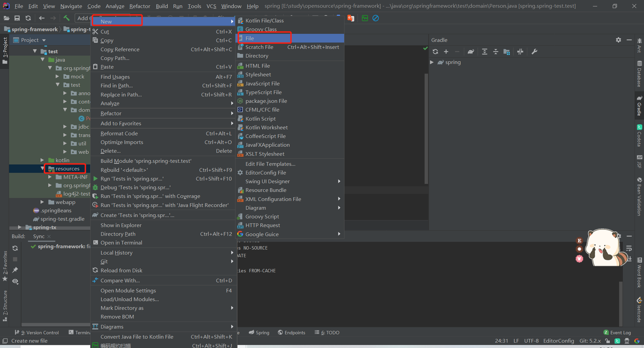Collapse the java folder in project tree
The image size is (644, 348).
[43, 60]
